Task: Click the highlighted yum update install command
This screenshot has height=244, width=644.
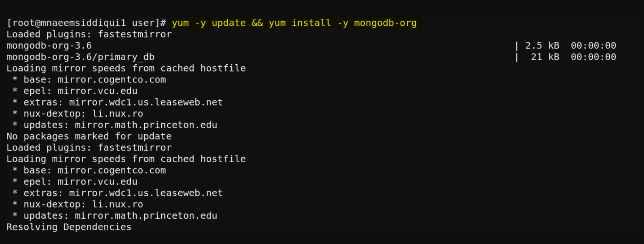Action: (x=294, y=23)
